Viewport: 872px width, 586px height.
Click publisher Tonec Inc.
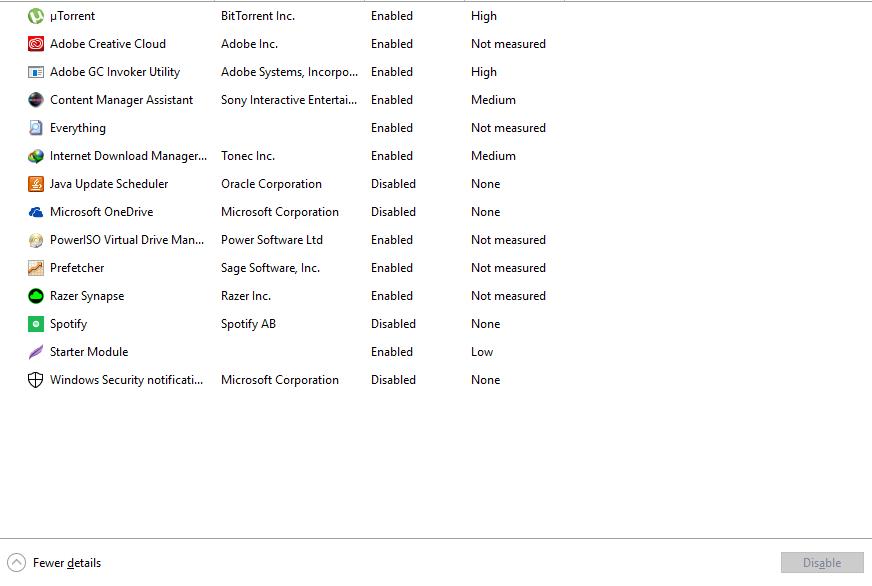(248, 156)
